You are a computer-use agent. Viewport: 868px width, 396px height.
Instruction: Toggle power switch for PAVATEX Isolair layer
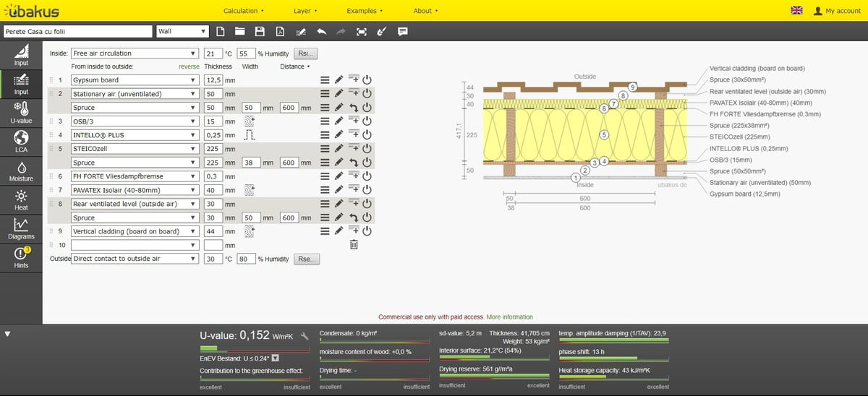click(366, 190)
